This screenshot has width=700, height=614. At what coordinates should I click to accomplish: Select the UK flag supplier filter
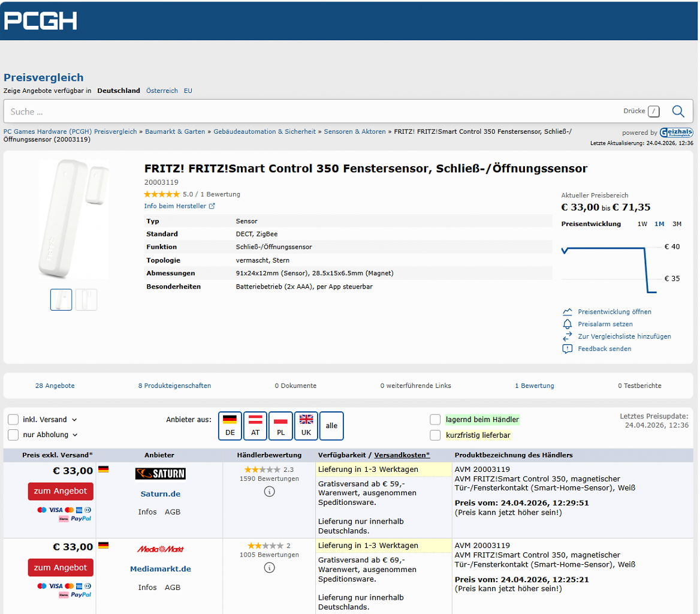point(306,426)
